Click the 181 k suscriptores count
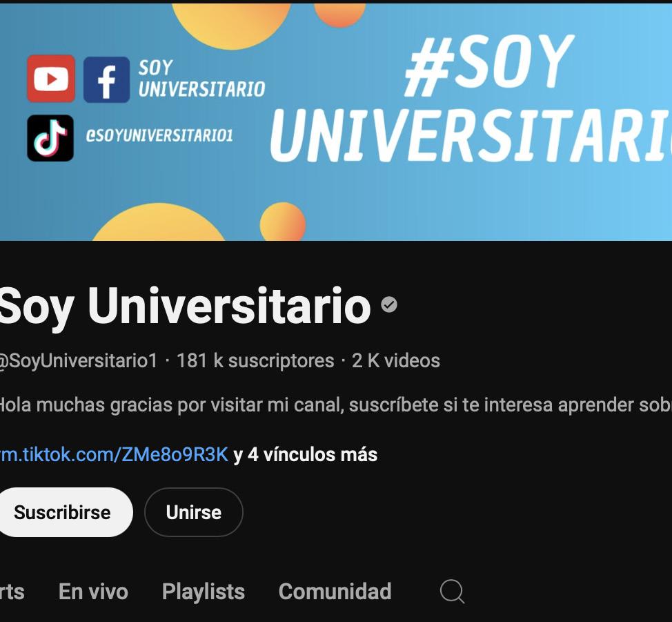 pos(255,361)
